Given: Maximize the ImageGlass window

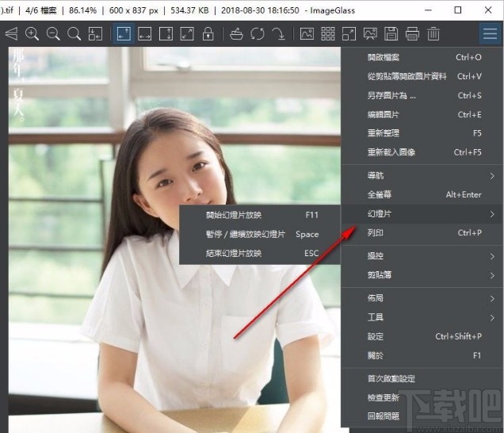Looking at the screenshot, I should (458, 10).
